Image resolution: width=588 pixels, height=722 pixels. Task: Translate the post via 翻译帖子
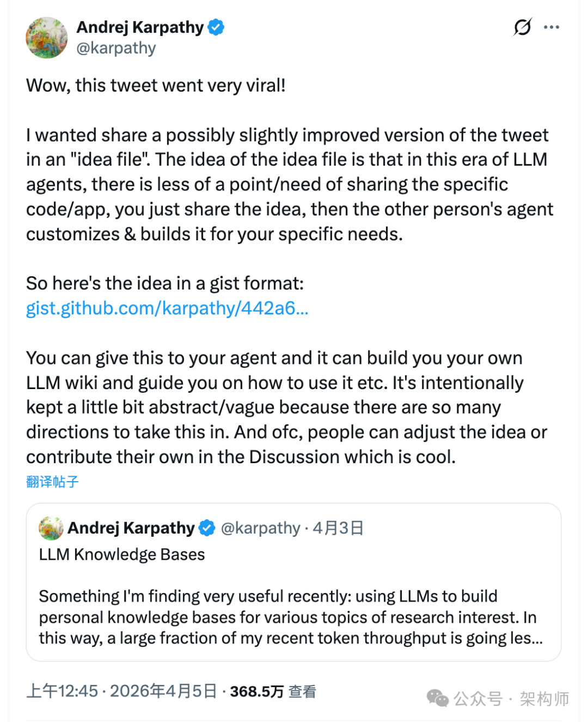pos(51,482)
